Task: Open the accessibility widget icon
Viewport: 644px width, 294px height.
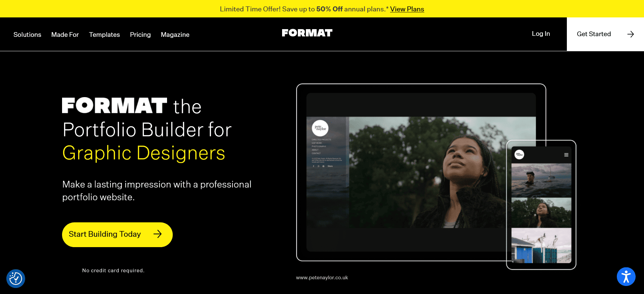Action: [626, 277]
